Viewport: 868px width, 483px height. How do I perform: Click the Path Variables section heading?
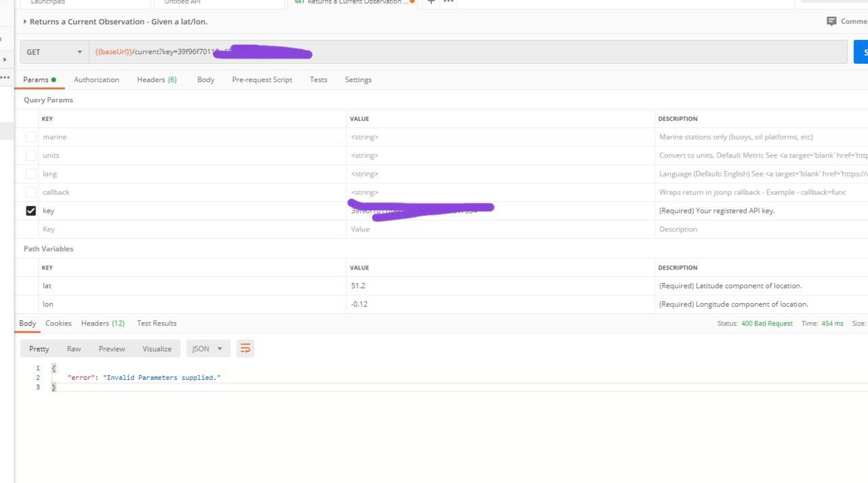pyautogui.click(x=48, y=249)
